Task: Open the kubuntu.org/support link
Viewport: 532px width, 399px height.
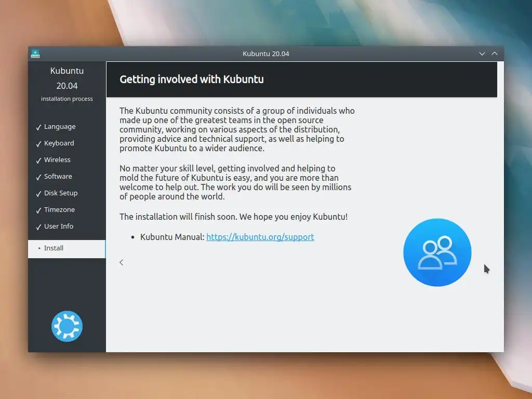Action: (260, 237)
